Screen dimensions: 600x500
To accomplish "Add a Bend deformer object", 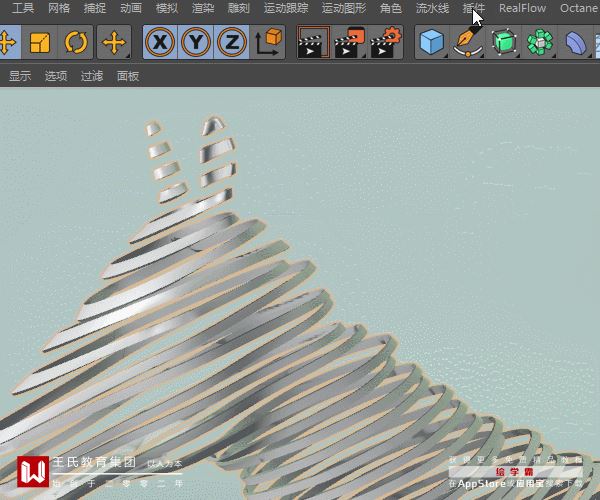I will [x=576, y=42].
